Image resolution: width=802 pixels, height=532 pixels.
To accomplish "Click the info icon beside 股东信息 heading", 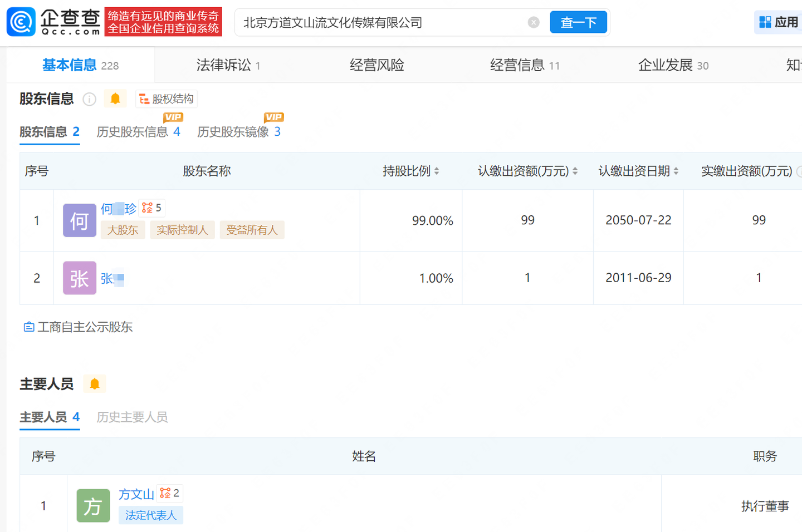I will tap(89, 99).
